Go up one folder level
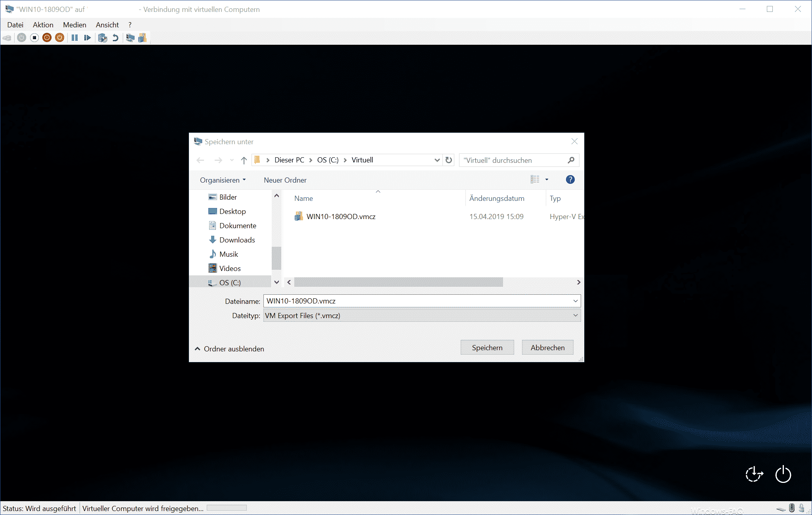 click(244, 160)
